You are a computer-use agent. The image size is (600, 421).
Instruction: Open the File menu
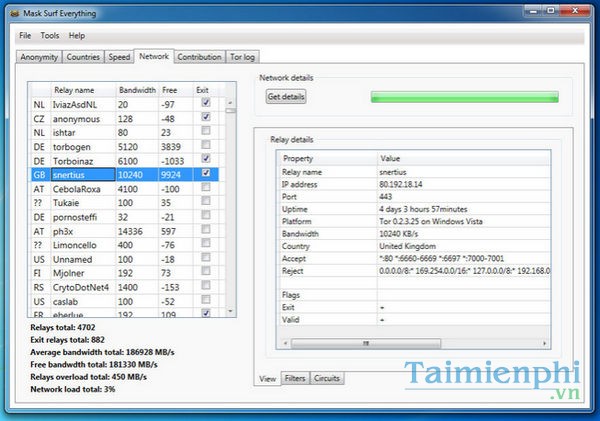(25, 35)
